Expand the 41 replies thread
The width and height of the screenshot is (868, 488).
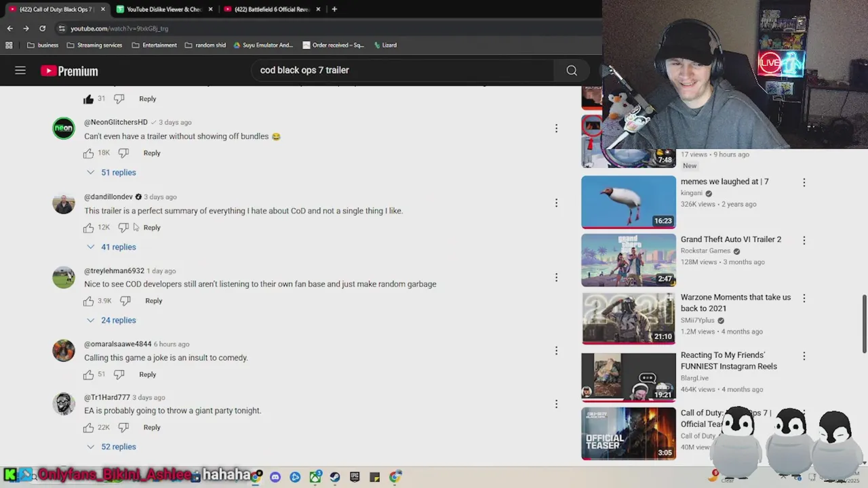point(111,247)
